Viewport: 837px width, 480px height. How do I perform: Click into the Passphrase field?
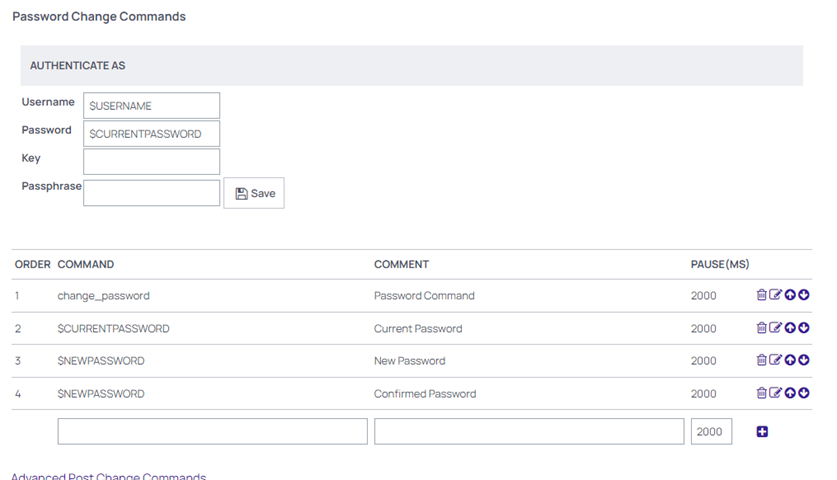[152, 193]
